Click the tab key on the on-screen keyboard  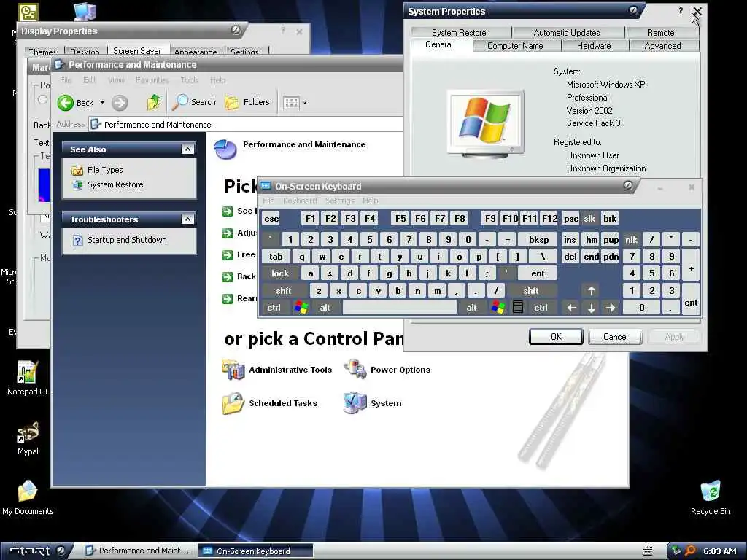tap(276, 257)
